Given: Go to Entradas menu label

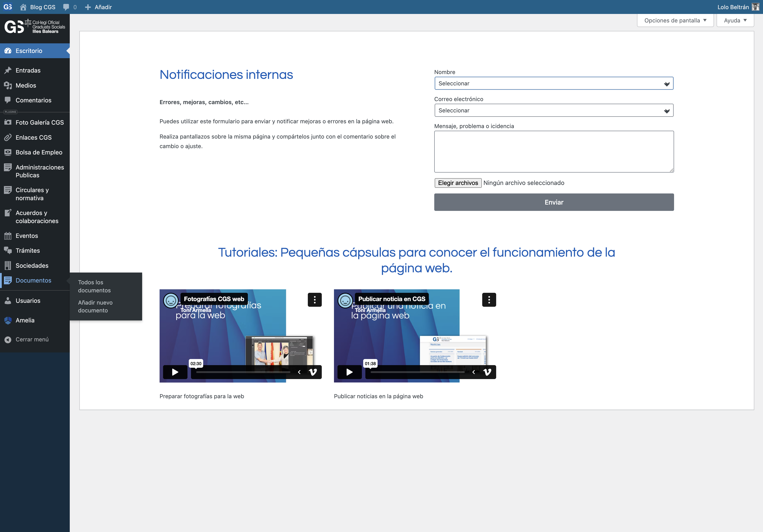Looking at the screenshot, I should tap(28, 70).
